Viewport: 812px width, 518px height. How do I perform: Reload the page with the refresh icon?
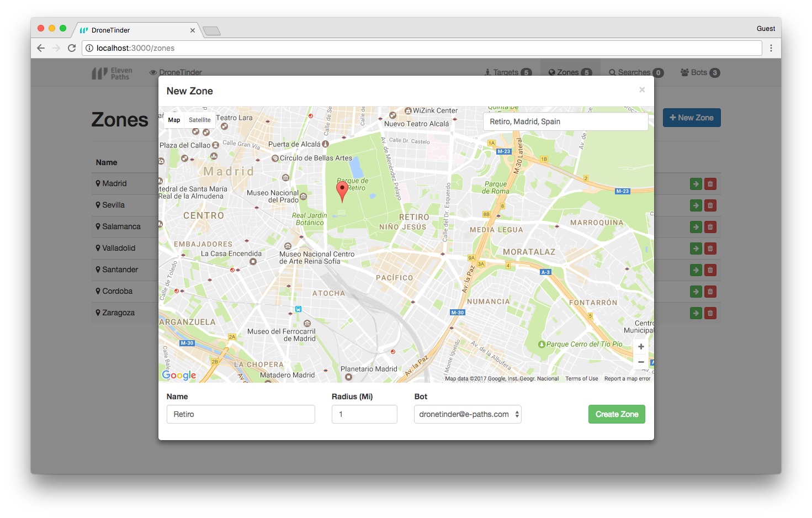point(72,48)
